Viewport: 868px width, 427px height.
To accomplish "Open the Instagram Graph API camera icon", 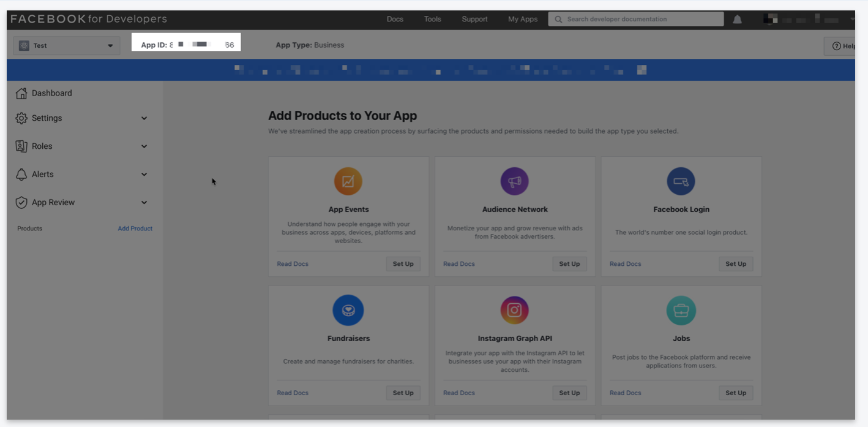I will (514, 310).
